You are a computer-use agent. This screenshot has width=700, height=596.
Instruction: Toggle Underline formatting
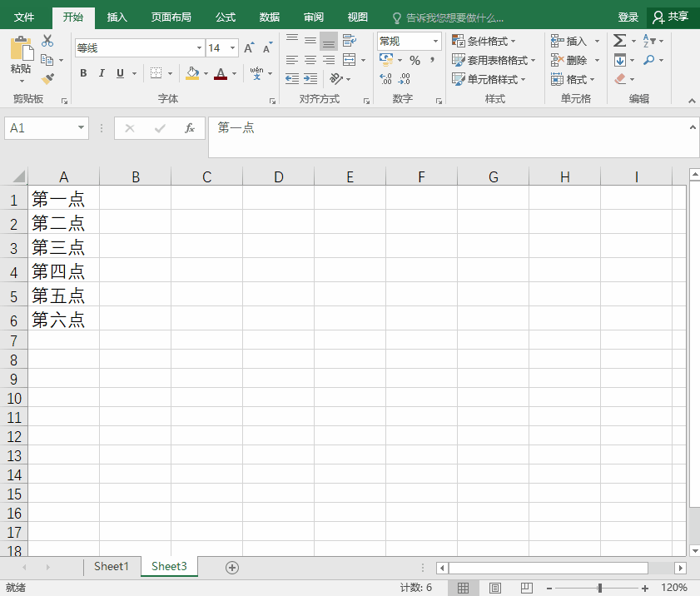(x=120, y=73)
